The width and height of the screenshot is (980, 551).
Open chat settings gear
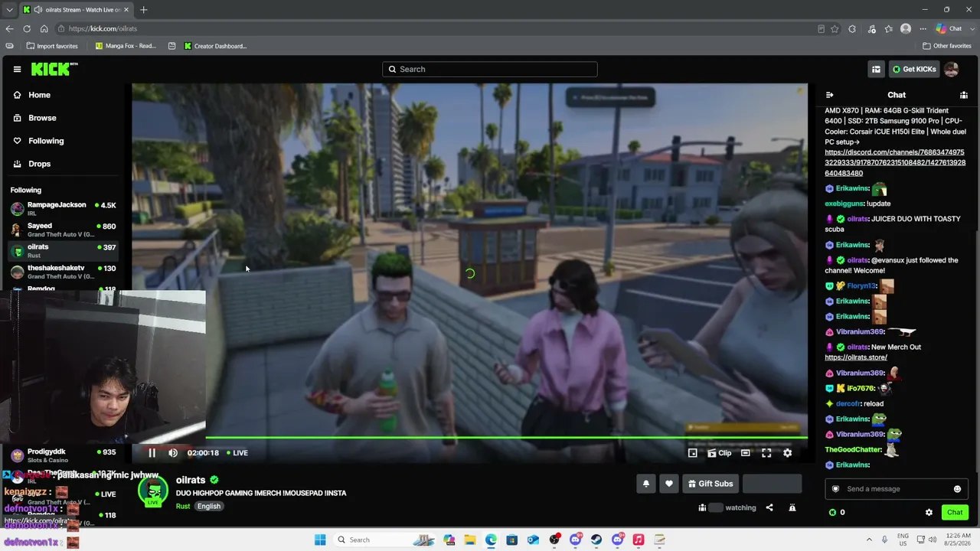click(x=929, y=513)
